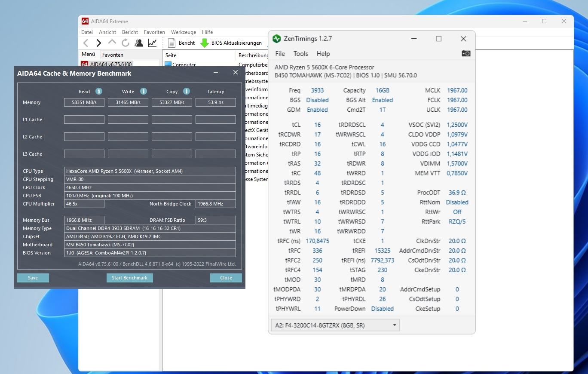588x374 pixels.
Task: Open the Bericht menu in the menu bar
Action: (130, 32)
